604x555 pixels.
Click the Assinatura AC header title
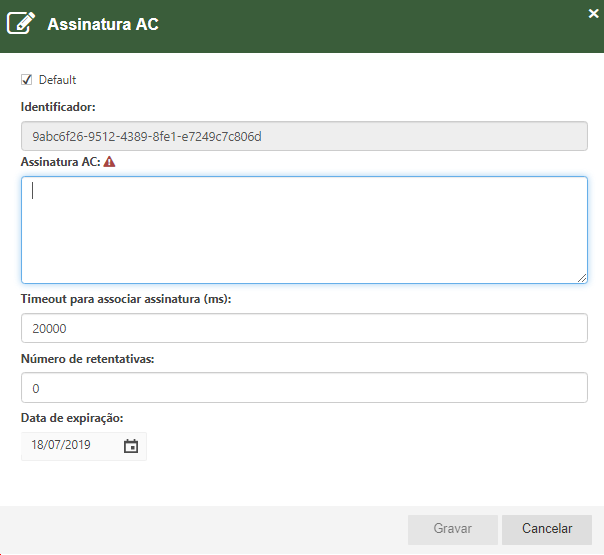click(x=103, y=24)
